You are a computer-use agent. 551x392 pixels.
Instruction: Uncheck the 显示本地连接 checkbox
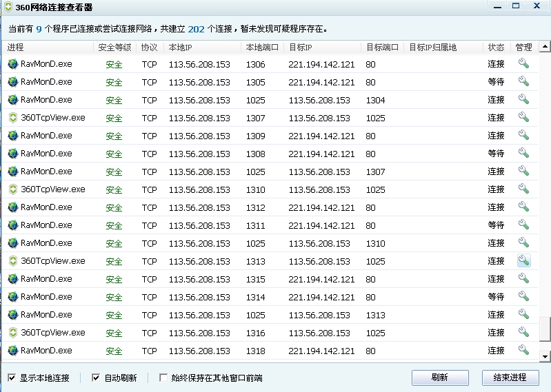pyautogui.click(x=12, y=378)
